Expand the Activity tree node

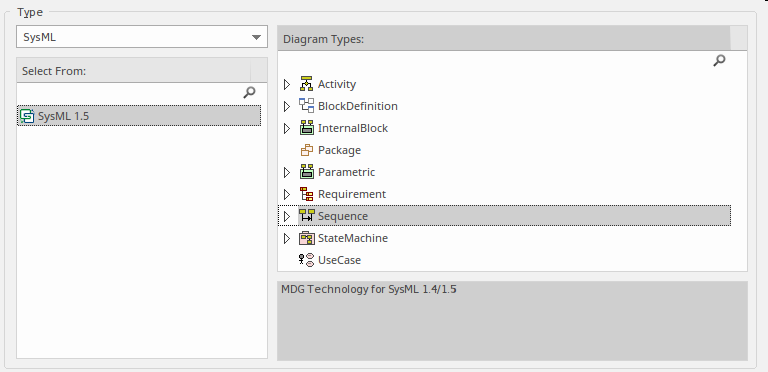click(287, 84)
